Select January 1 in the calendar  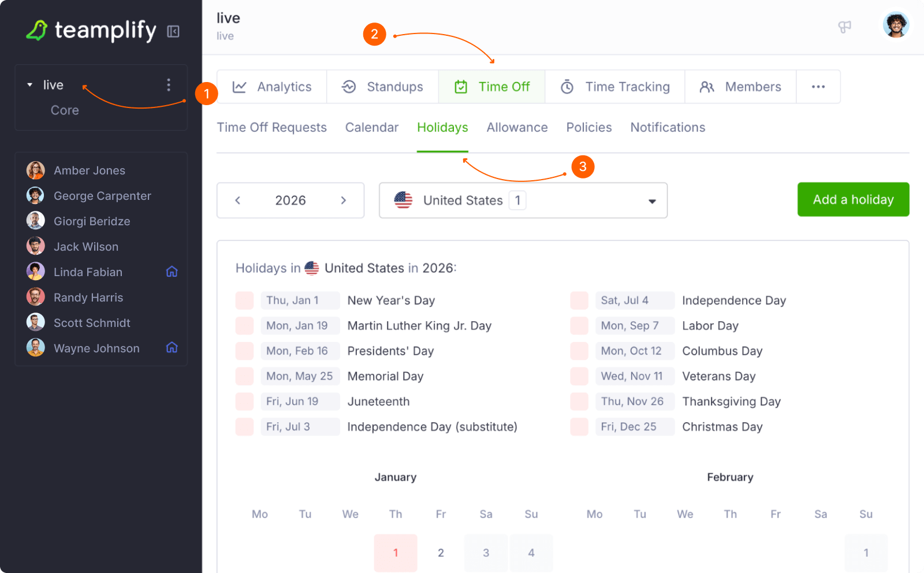point(396,553)
